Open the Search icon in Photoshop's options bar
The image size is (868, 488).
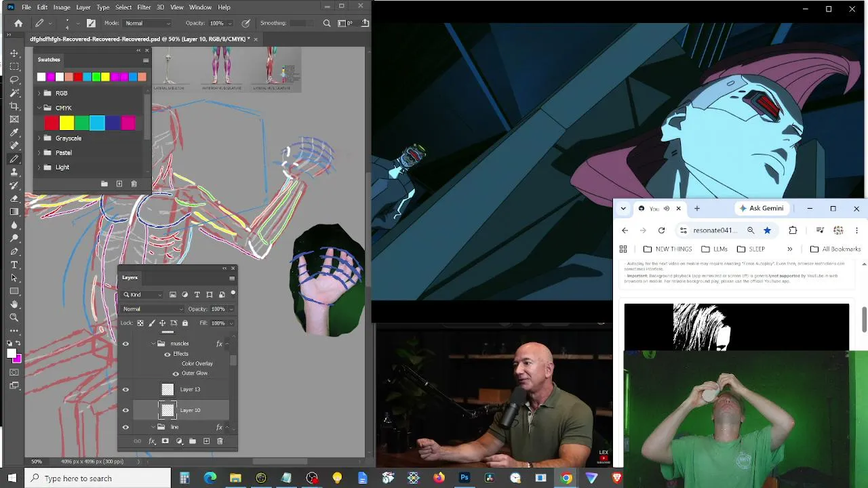pos(327,23)
